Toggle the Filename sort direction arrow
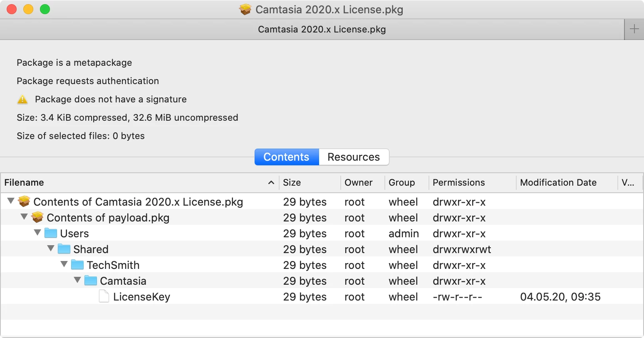The width and height of the screenshot is (644, 338). pos(271,183)
